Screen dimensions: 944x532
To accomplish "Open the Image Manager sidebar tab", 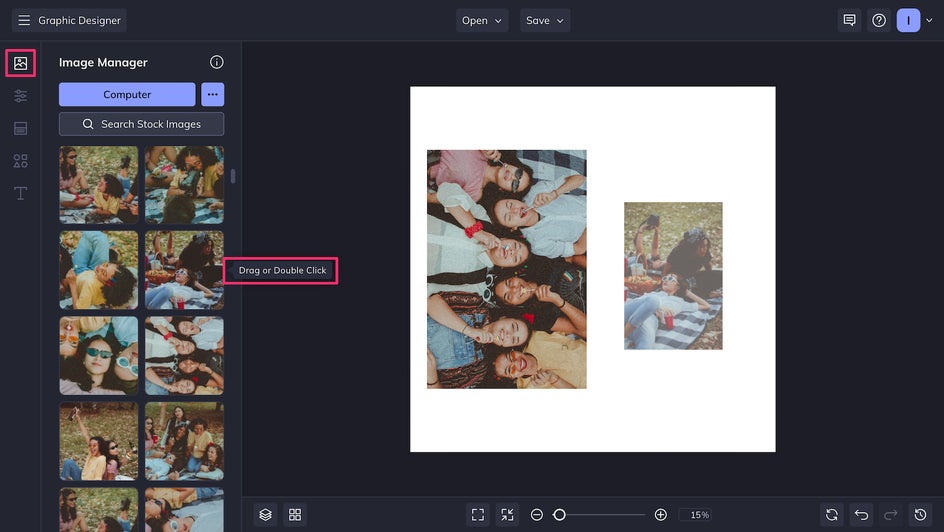I will tap(20, 63).
